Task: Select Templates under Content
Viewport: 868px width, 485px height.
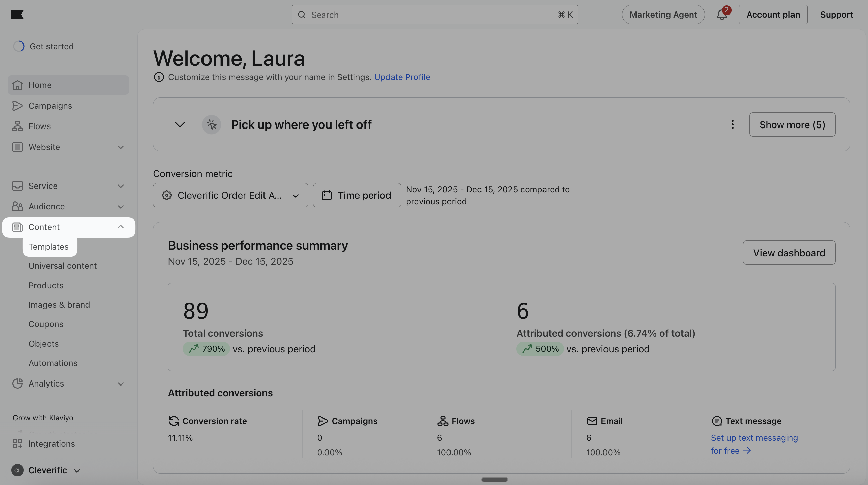Action: pos(49,247)
